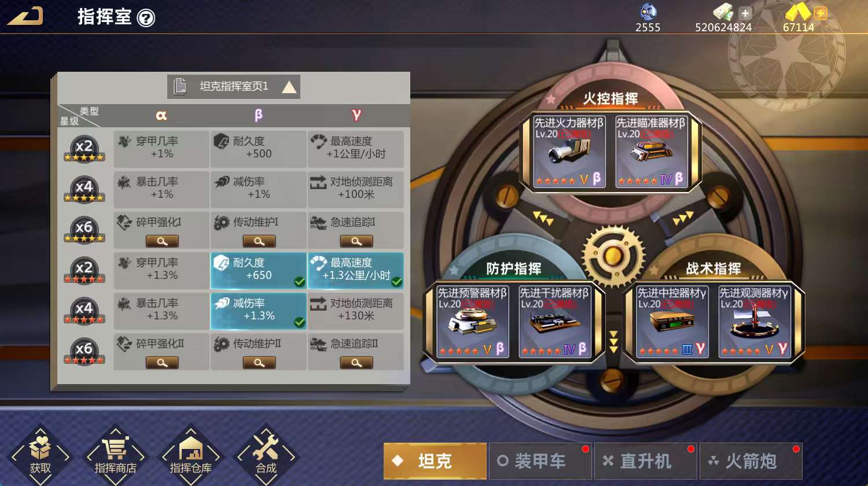Toggle the checked 耐久度 +650 bonus
The height and width of the screenshot is (486, 868).
(x=259, y=270)
